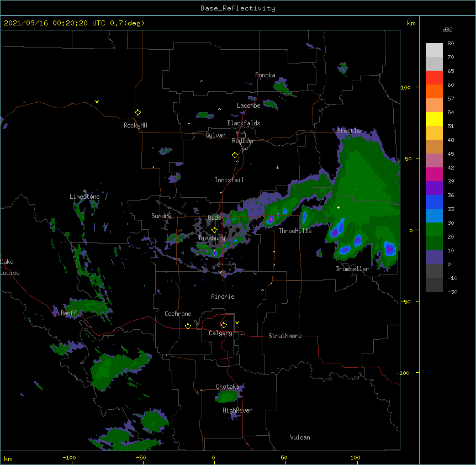
Task: Click the km unit label at top right
Action: (x=411, y=23)
